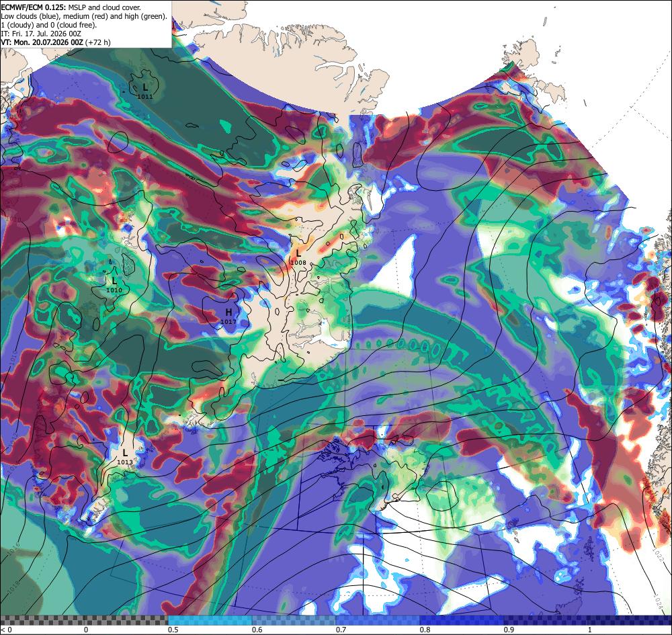Click the '0.8' label on the color scale
672x635 pixels.
click(425, 630)
